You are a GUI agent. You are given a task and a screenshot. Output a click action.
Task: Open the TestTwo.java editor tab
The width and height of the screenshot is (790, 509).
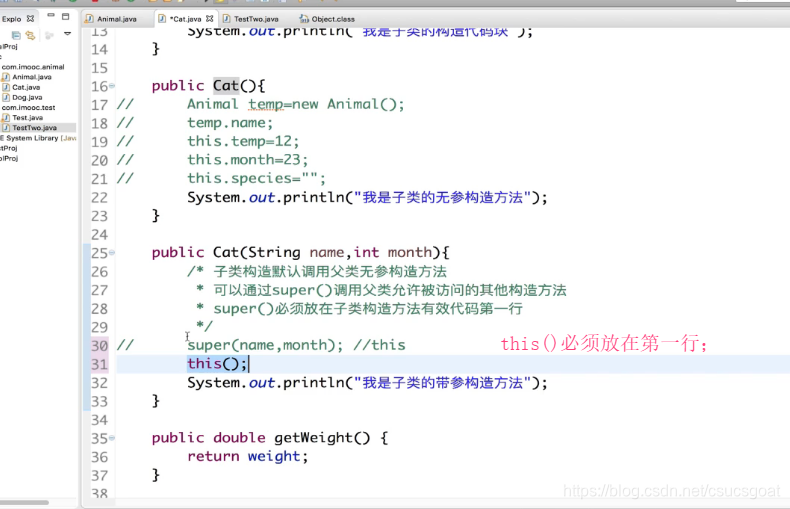(x=256, y=19)
